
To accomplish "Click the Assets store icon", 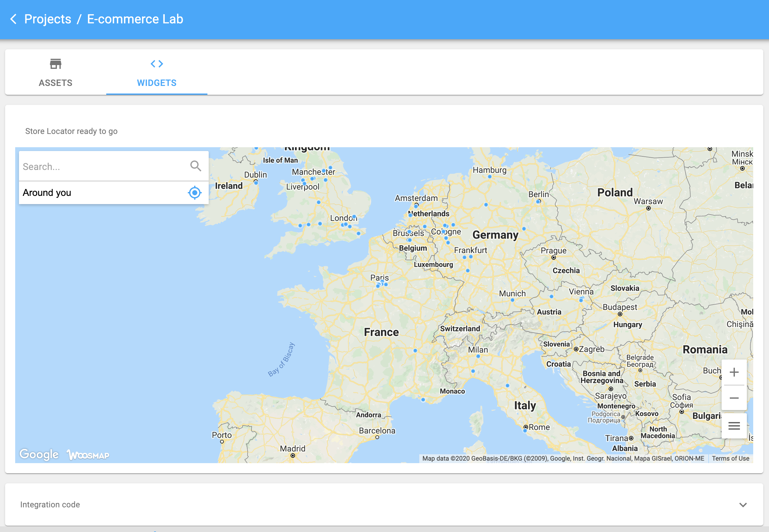I will coord(55,64).
